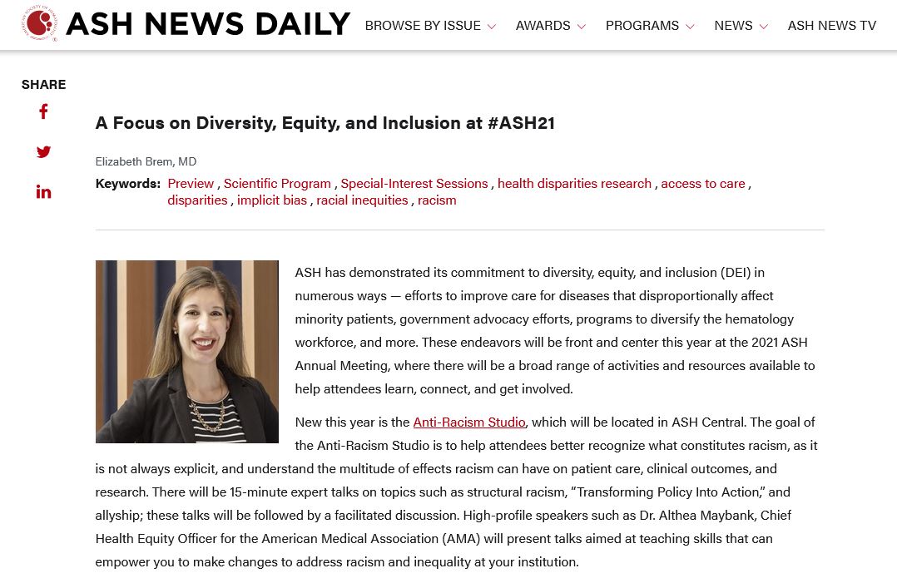
Task: Click the author portrait photo
Action: coord(187,352)
